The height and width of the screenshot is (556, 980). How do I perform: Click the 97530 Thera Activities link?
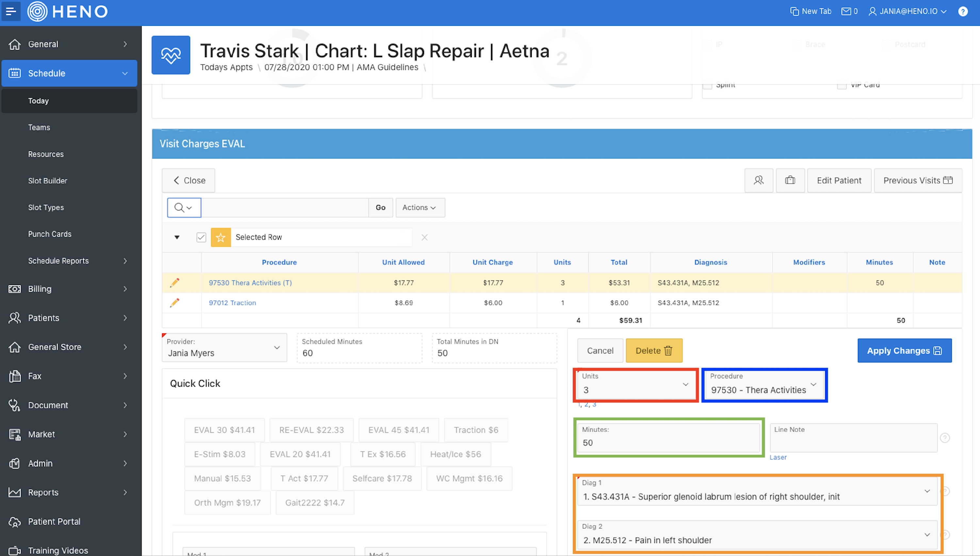(x=250, y=283)
